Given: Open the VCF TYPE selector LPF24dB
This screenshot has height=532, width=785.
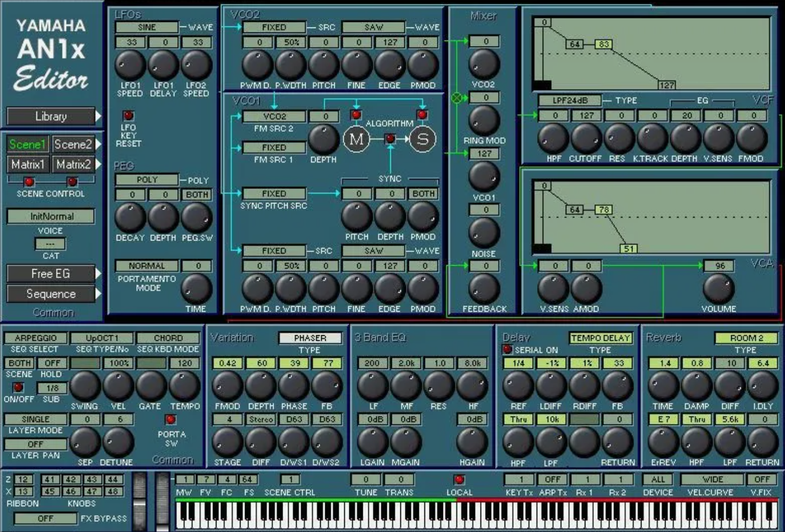Looking at the screenshot, I should pyautogui.click(x=570, y=100).
